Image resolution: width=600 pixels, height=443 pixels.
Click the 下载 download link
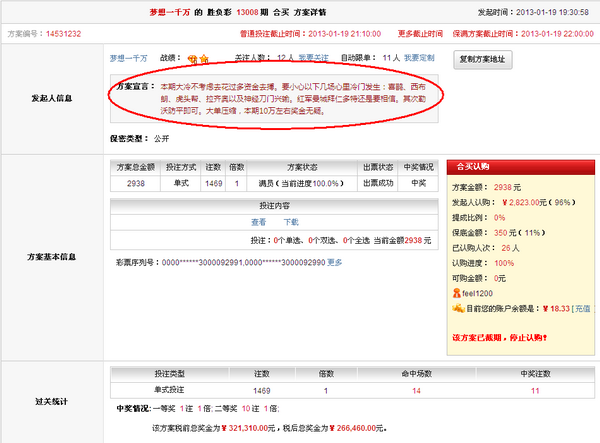click(x=290, y=222)
